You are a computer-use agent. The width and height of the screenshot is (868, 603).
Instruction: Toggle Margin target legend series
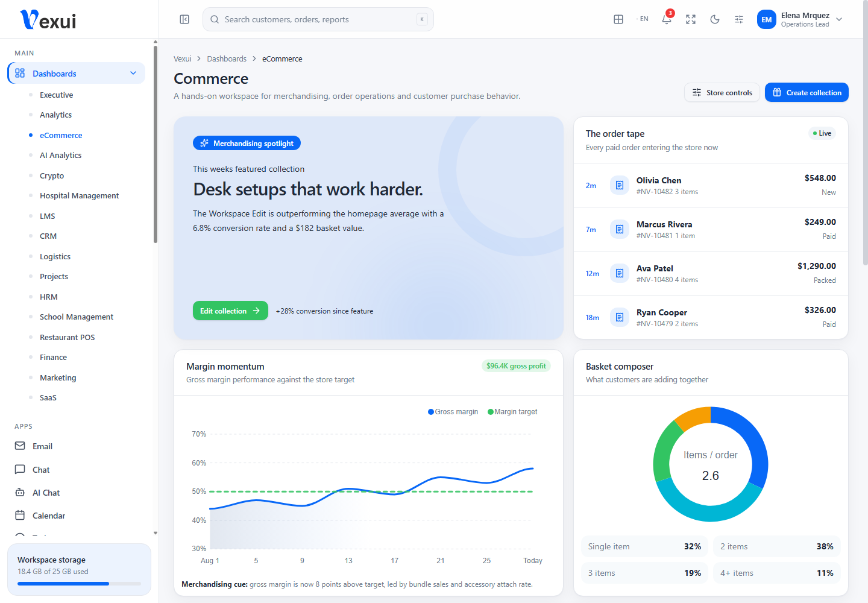pos(512,412)
